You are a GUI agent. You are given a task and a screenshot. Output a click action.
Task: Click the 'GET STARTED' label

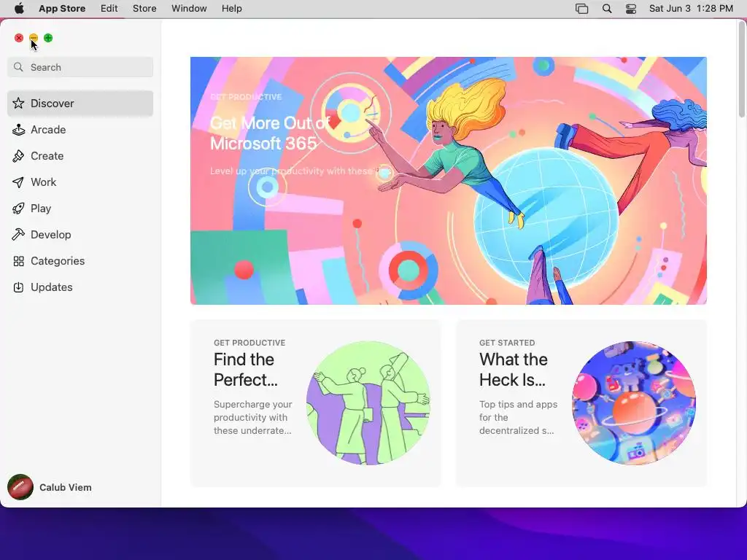tap(507, 343)
